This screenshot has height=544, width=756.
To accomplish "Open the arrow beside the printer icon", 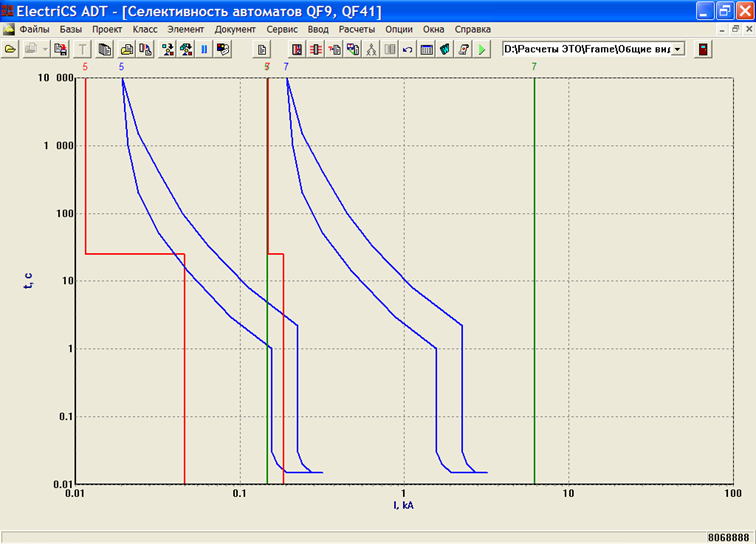I will point(46,48).
